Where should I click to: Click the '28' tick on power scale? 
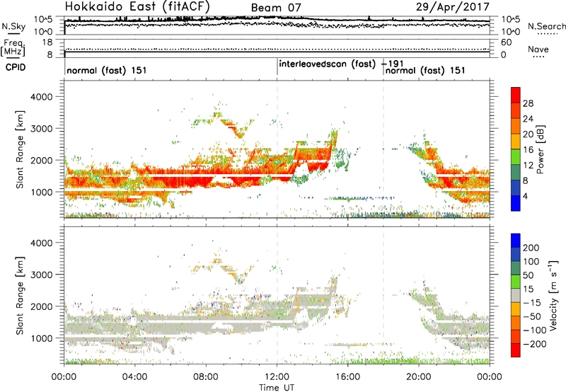tap(528, 103)
